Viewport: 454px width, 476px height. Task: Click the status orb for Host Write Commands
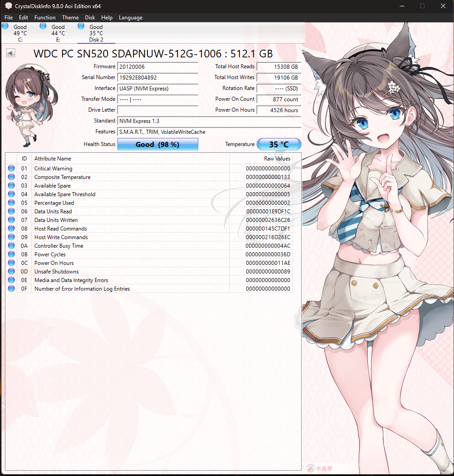pyautogui.click(x=12, y=237)
